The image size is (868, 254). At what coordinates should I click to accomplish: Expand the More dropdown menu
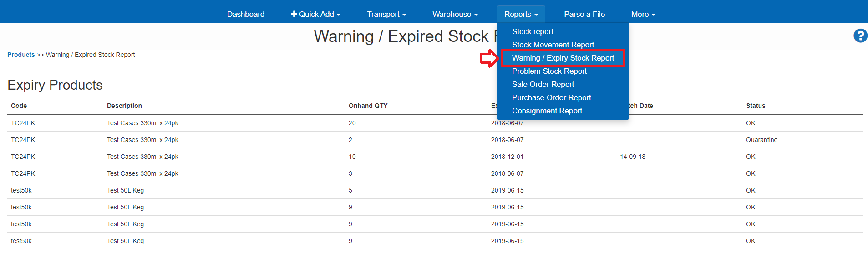point(643,14)
